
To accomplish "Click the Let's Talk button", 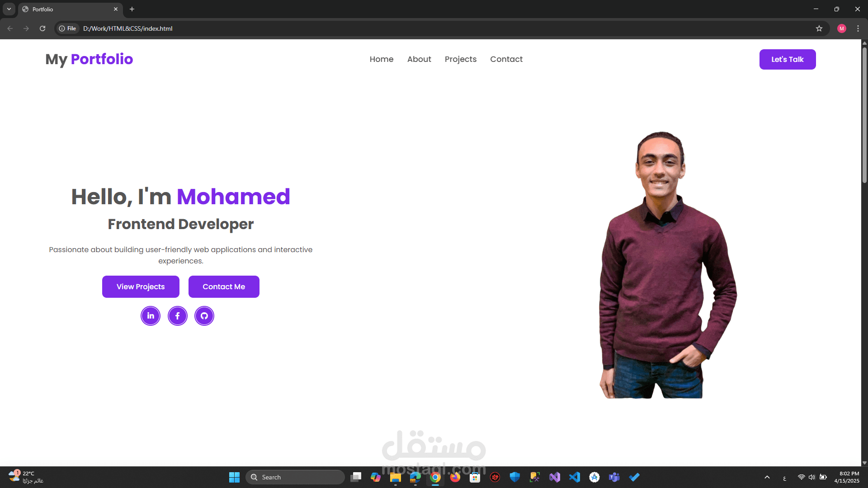I will 788,59.
